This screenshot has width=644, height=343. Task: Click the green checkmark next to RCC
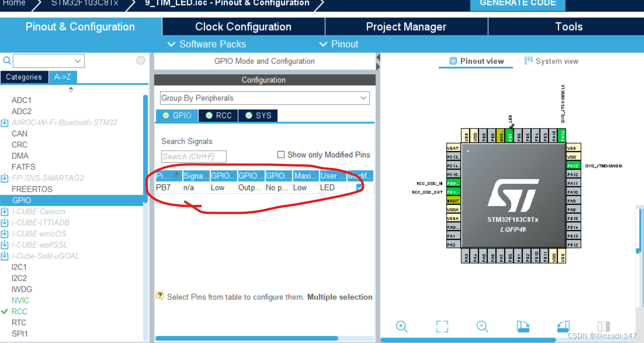5,312
